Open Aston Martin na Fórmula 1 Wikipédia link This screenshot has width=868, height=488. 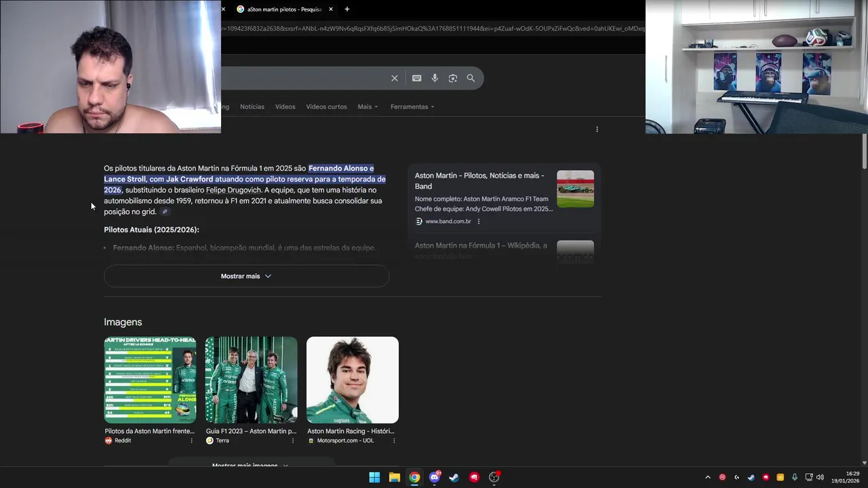[481, 250]
